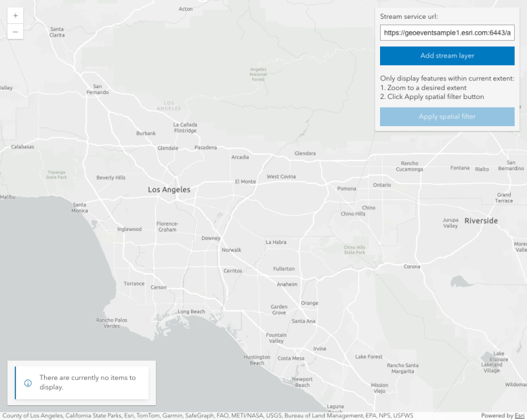Click the info icon in the notice
Screen dimensions: 527x420
click(28, 382)
